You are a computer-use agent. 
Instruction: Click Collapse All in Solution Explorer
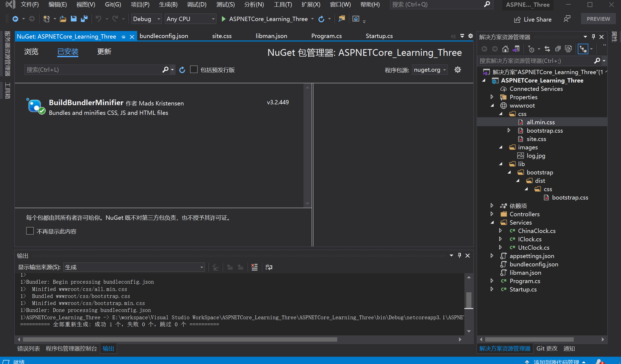click(x=558, y=49)
